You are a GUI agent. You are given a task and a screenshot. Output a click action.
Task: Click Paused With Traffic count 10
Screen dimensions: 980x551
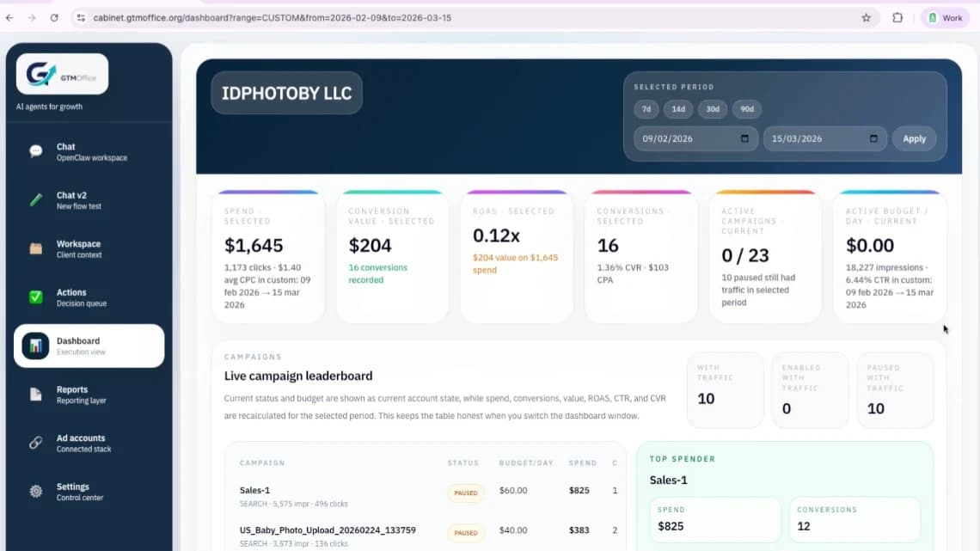point(876,408)
